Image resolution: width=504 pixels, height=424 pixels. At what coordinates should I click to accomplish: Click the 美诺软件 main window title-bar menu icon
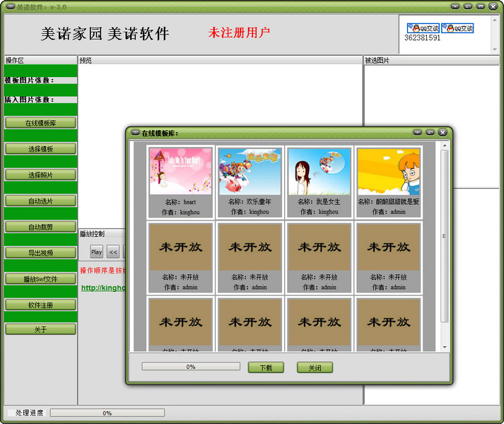coord(11,6)
